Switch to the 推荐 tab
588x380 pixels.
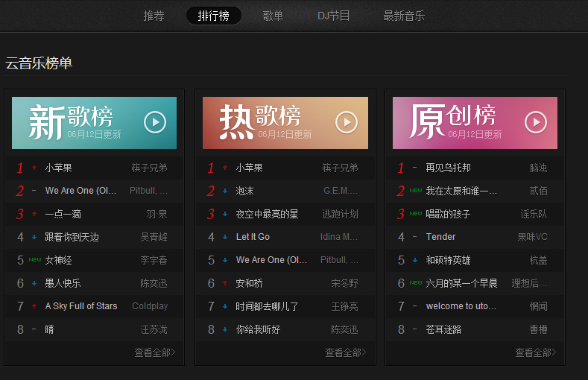(154, 16)
